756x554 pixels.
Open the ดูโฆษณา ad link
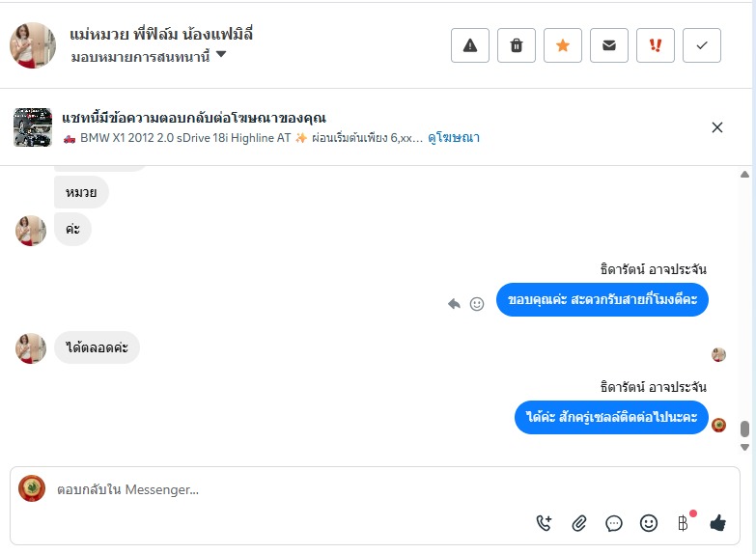click(454, 138)
